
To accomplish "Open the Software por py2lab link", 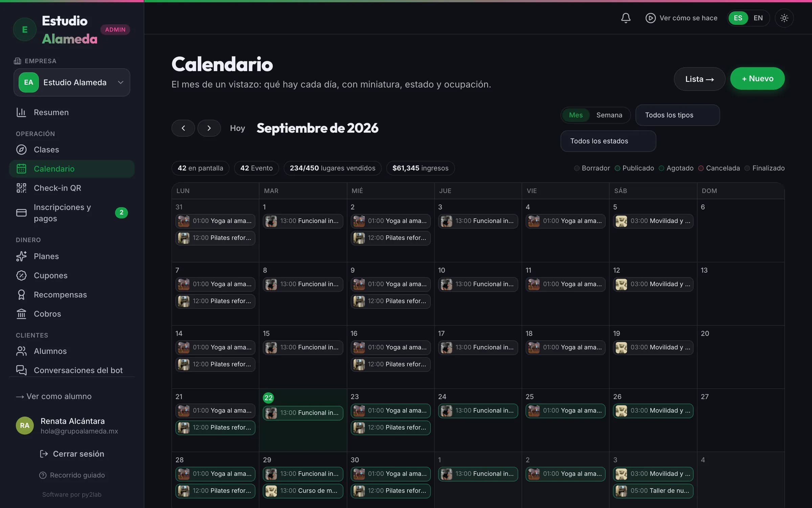I will pos(72,494).
